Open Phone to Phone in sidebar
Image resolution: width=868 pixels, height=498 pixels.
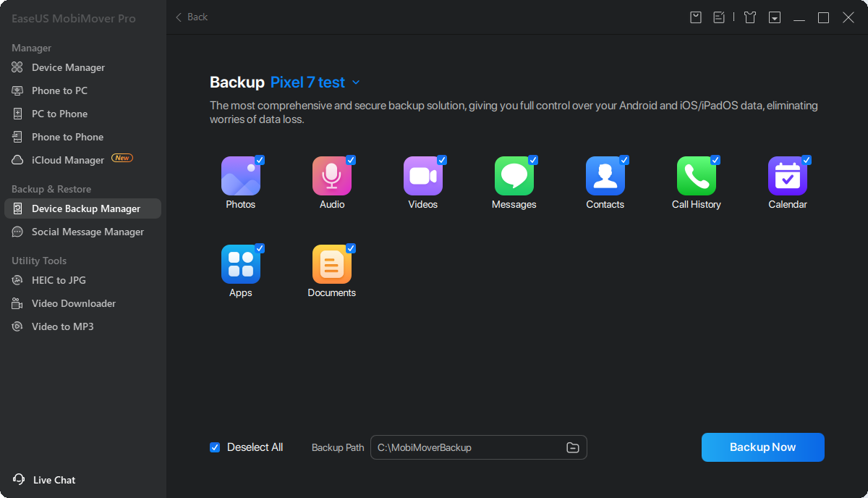pyautogui.click(x=82, y=137)
